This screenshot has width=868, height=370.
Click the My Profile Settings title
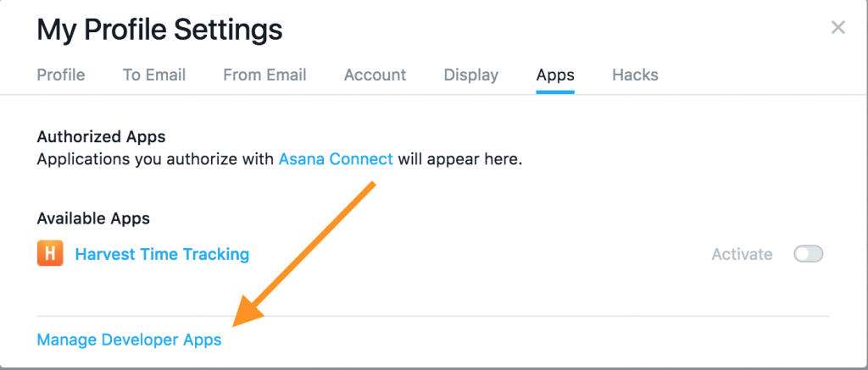[x=159, y=30]
